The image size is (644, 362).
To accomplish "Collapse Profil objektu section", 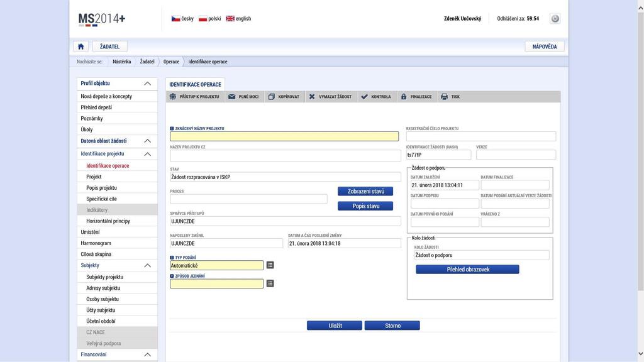I will [147, 84].
